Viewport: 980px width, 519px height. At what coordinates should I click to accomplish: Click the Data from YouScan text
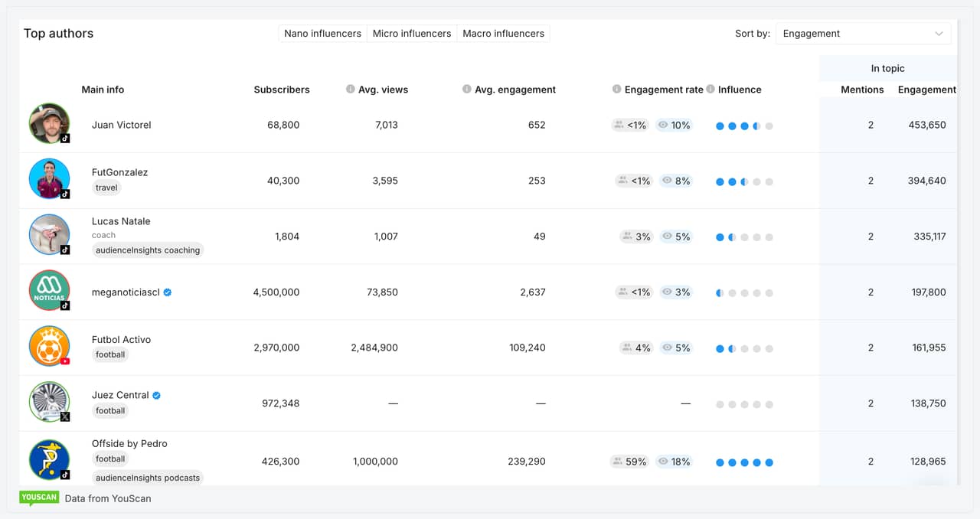(108, 498)
